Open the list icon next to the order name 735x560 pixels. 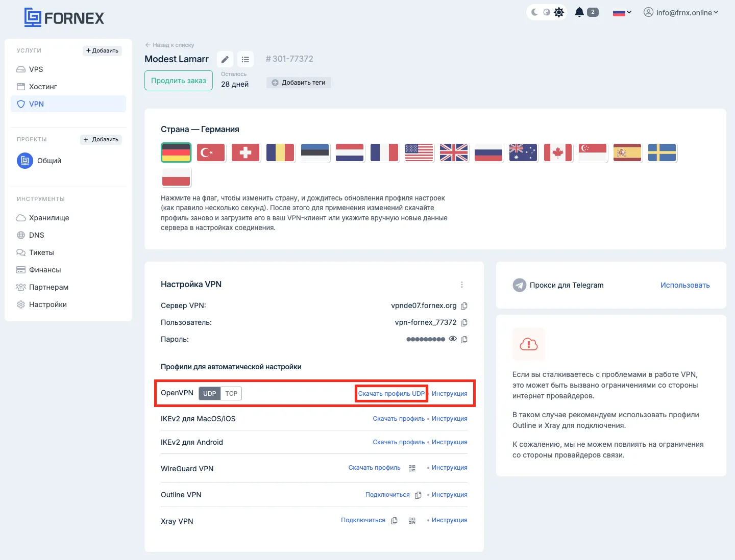click(246, 59)
